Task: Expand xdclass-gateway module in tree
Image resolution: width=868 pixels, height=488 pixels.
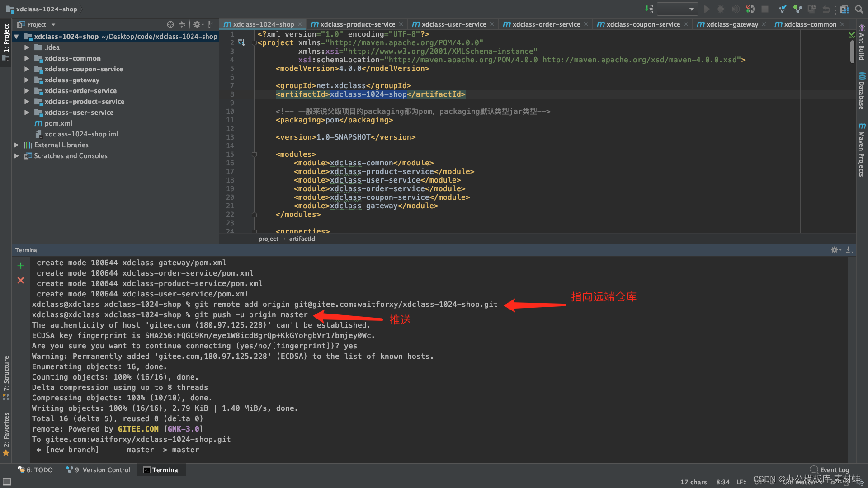Action: click(x=27, y=80)
